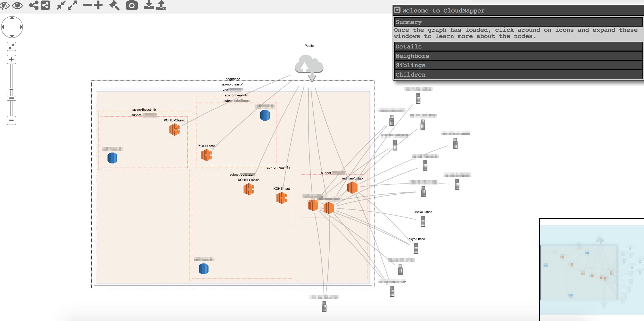Show hidden nodes using the eye icon
This screenshot has width=644, height=321.
coord(17,5)
